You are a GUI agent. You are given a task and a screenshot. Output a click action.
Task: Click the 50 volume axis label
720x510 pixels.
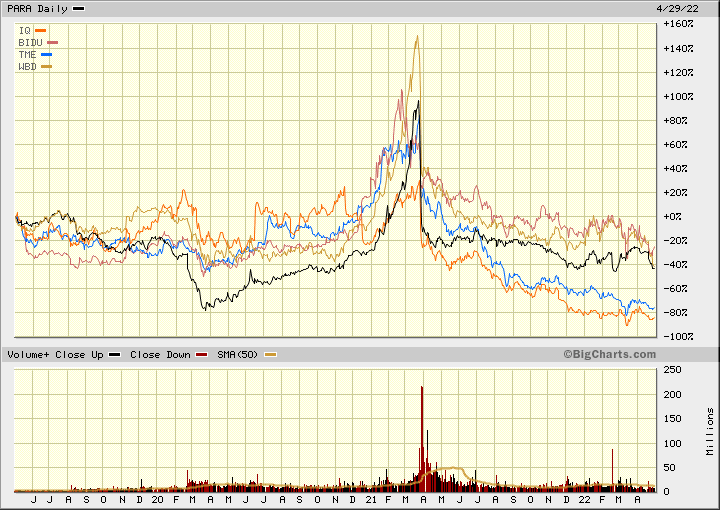[x=669, y=468]
